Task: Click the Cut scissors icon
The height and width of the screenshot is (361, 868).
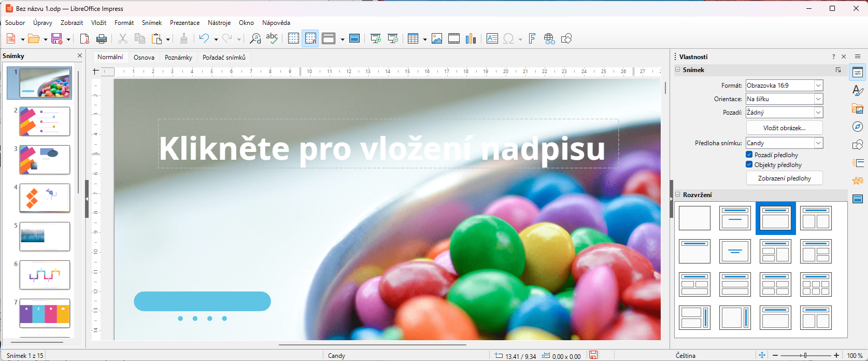Action: pos(123,38)
